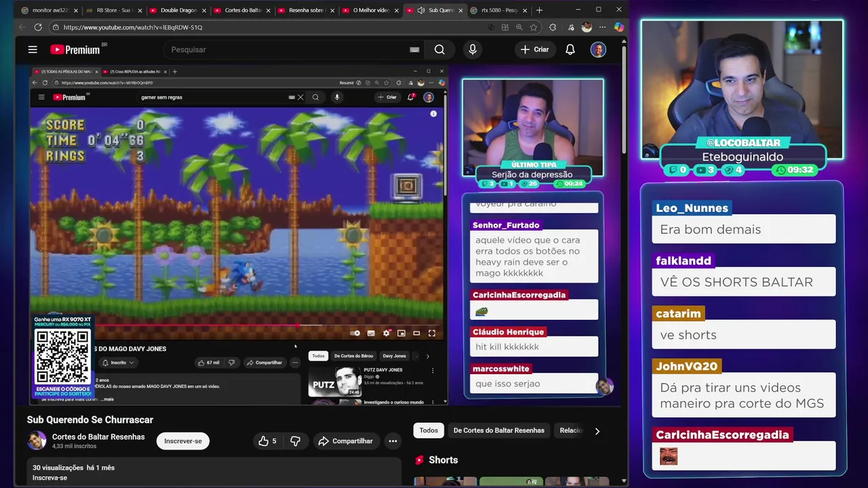Select 'De Cortes do Baltar Resenhas' filter chip
The height and width of the screenshot is (488, 868).
[498, 430]
